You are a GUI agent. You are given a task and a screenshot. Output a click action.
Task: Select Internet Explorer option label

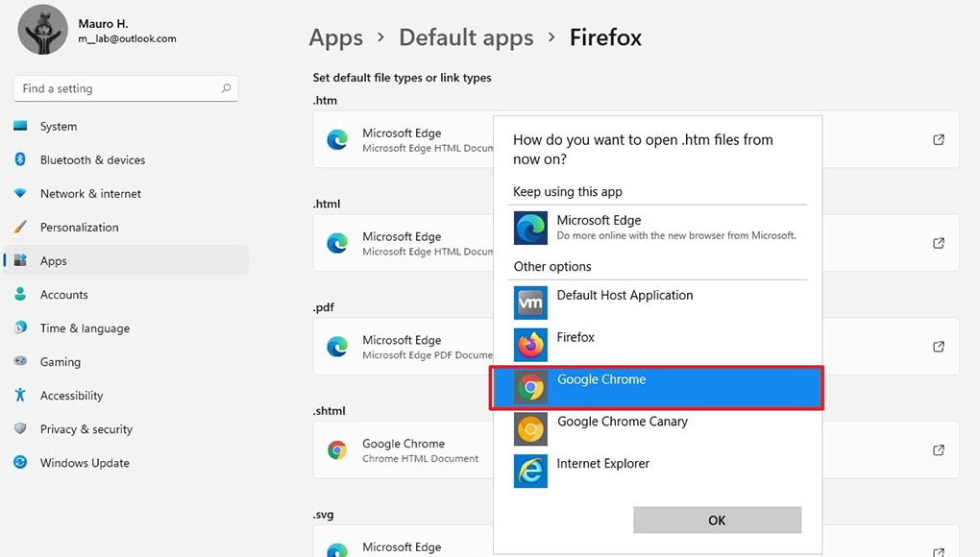point(603,463)
